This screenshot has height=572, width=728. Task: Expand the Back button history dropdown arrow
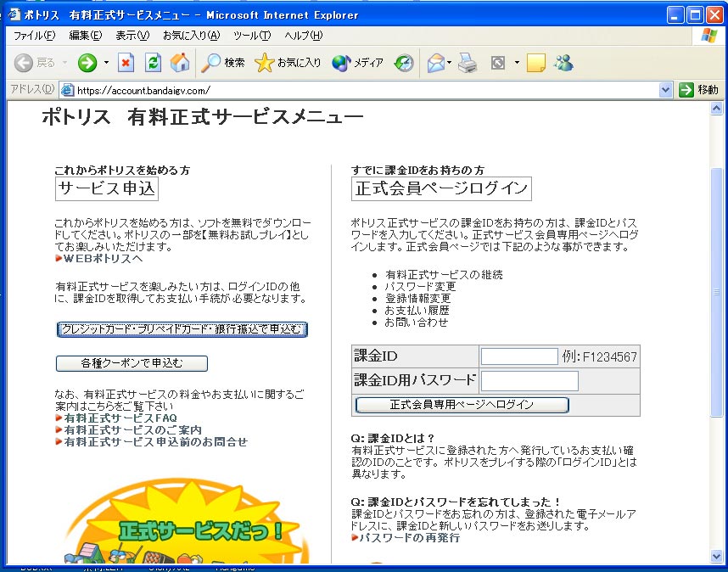click(x=65, y=62)
